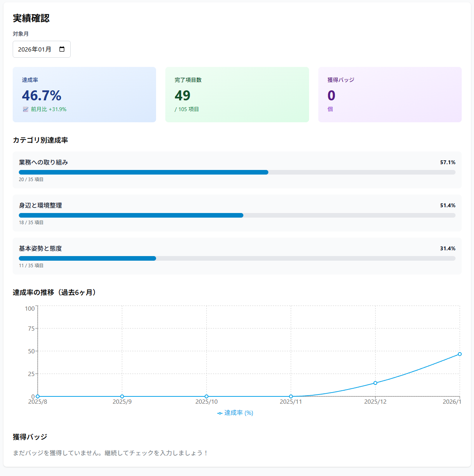Select the 2025/11 data point on chart
The height and width of the screenshot is (476, 474).
click(x=291, y=396)
